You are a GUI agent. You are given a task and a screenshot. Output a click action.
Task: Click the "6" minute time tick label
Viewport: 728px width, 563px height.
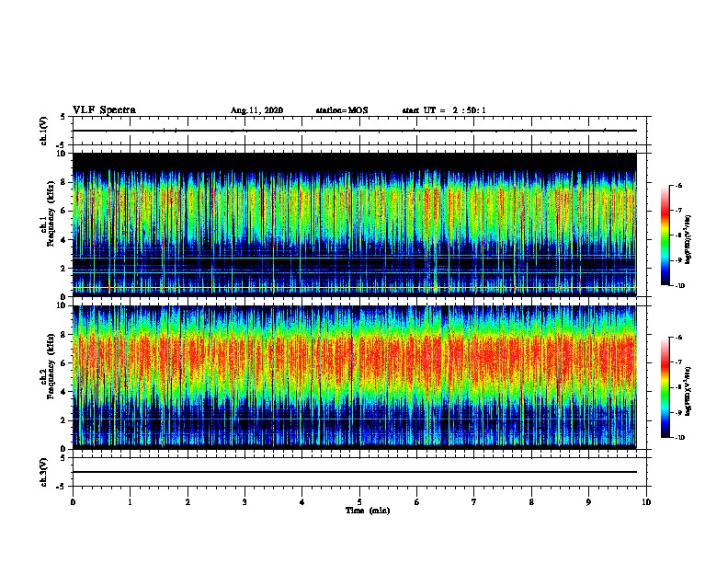coord(417,502)
